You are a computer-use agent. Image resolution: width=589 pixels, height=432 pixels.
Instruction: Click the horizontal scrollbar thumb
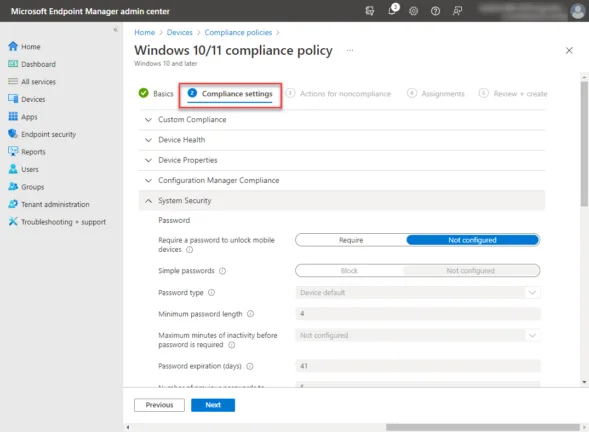tap(483, 427)
